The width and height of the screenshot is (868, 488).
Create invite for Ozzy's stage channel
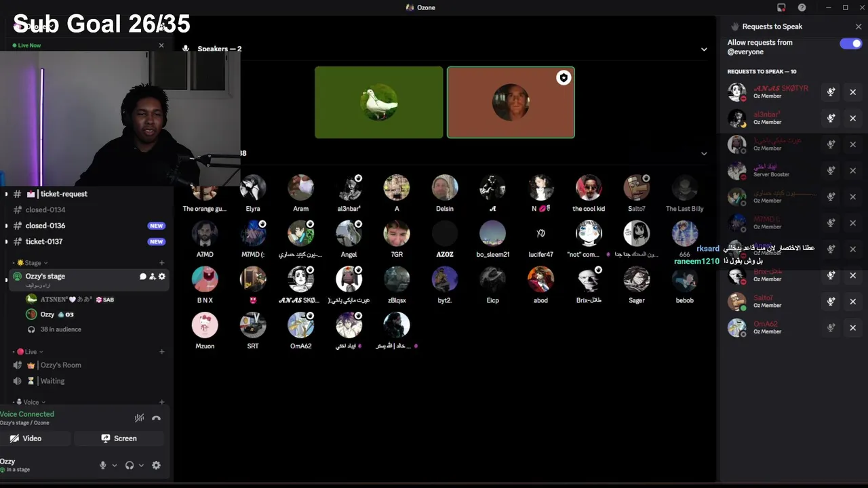point(153,277)
